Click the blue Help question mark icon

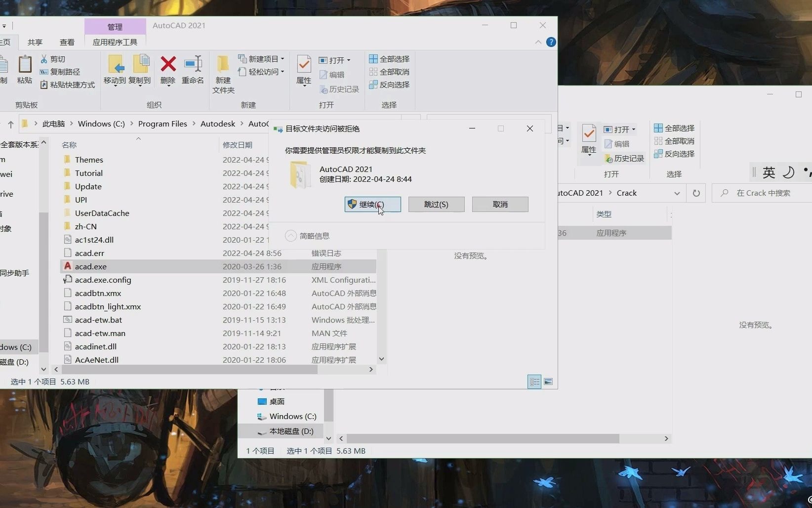(x=551, y=42)
